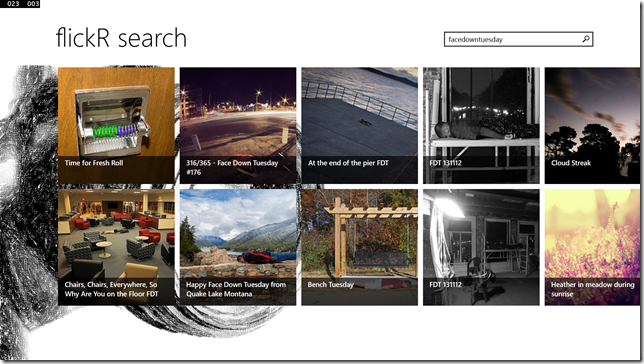Click the magnifier search icon

point(586,39)
